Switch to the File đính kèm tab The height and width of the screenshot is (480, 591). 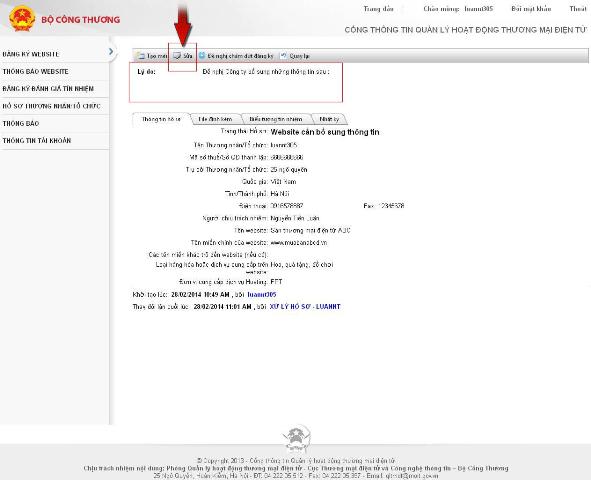click(x=215, y=119)
